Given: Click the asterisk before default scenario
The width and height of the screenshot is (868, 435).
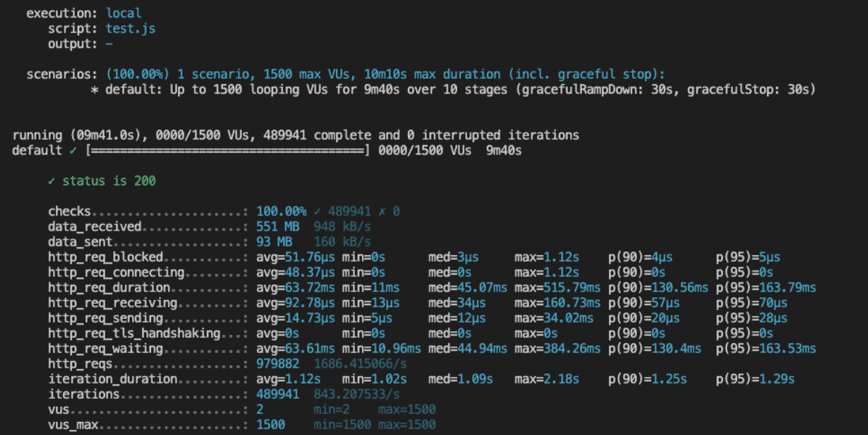Looking at the screenshot, I should click(x=94, y=90).
